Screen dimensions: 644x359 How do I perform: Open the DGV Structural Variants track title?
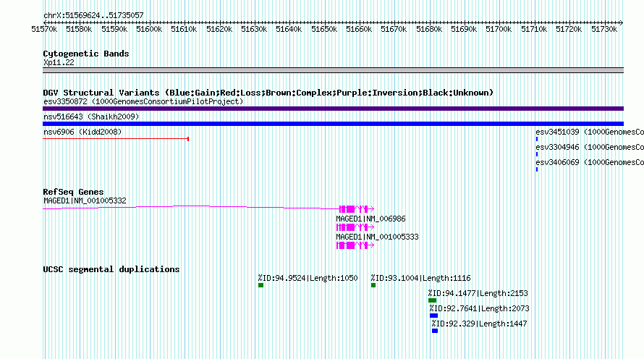click(268, 93)
